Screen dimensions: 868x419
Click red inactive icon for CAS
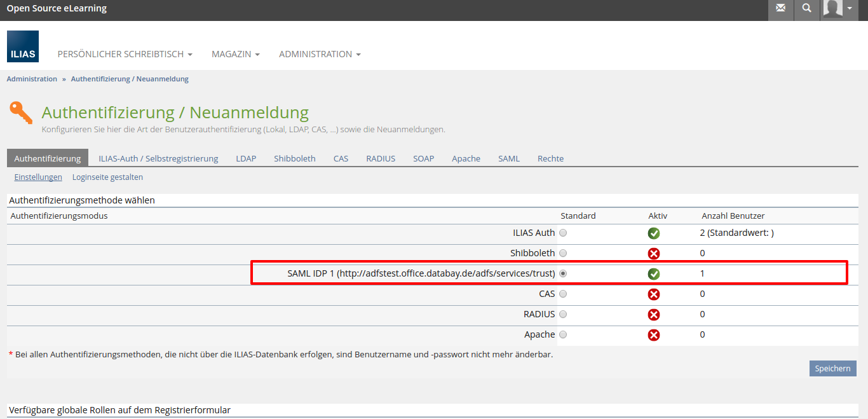coord(654,294)
